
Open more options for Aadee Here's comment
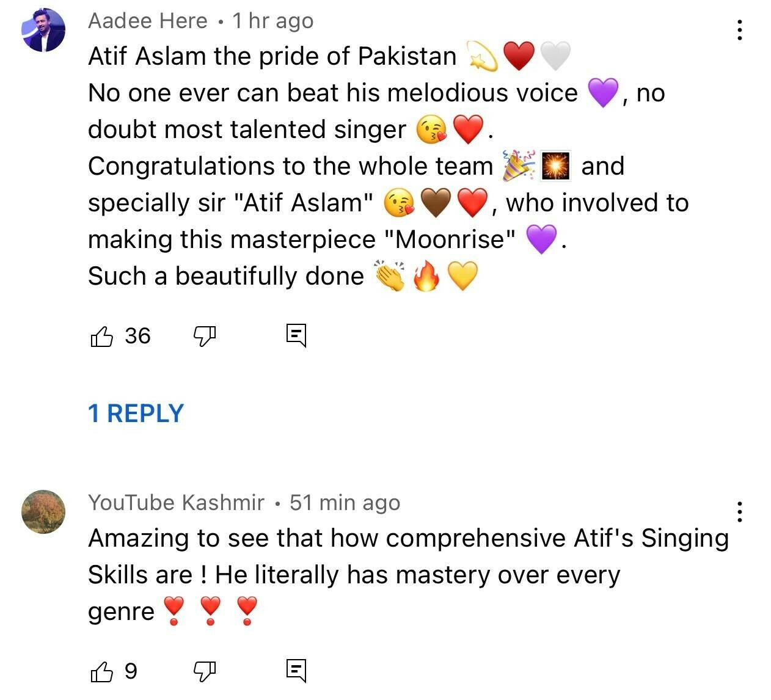(740, 29)
